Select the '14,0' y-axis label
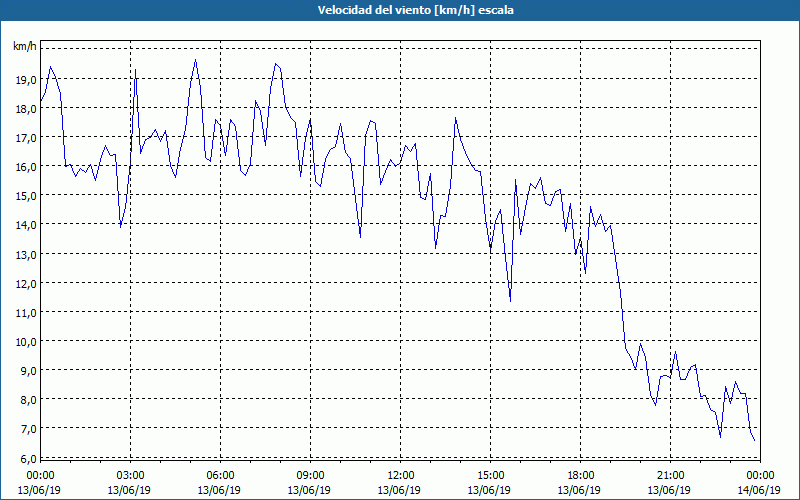Viewport: 800px width, 500px height. 26,225
